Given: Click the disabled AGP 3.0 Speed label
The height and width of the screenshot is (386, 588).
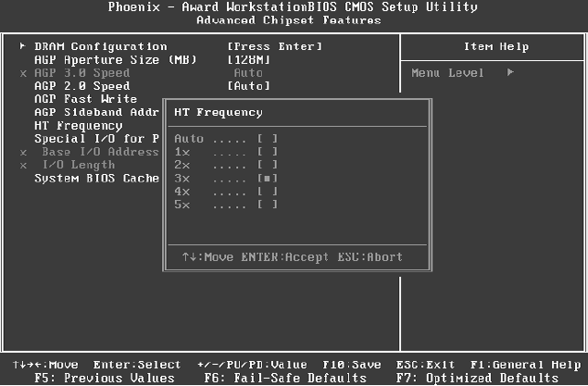Looking at the screenshot, I should (82, 73).
